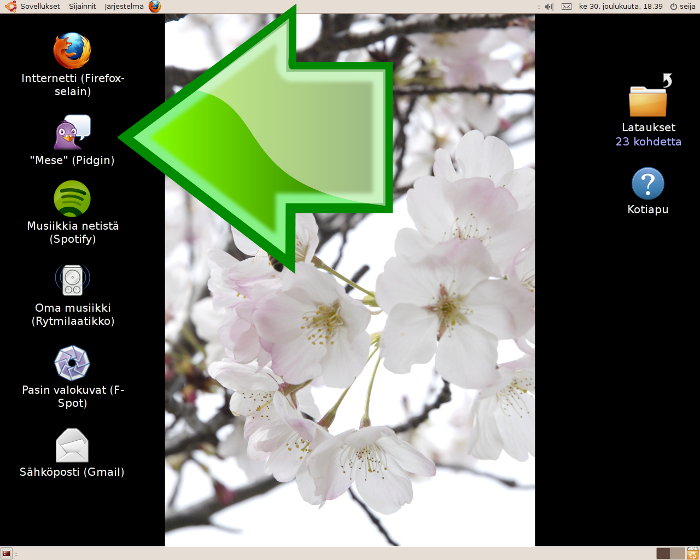The height and width of the screenshot is (560, 700).
Task: Switch to the first workspace in the switcher
Action: tap(663, 553)
